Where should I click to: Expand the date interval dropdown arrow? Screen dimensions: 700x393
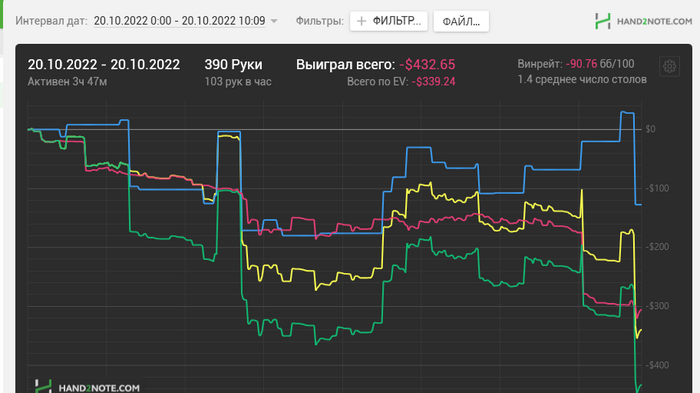coord(274,21)
